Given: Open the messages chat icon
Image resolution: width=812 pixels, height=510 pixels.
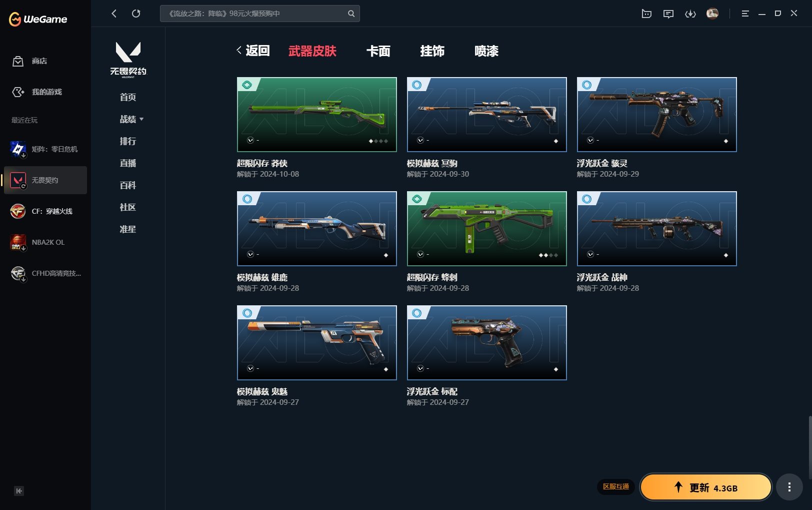Looking at the screenshot, I should (x=668, y=14).
